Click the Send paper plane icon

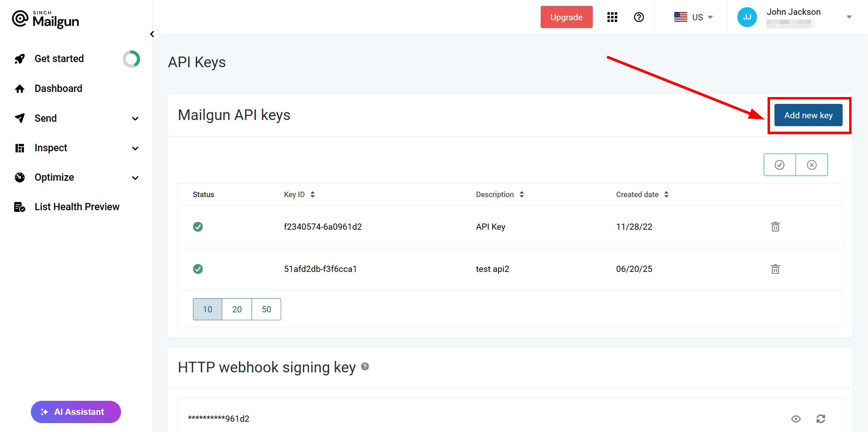point(20,118)
